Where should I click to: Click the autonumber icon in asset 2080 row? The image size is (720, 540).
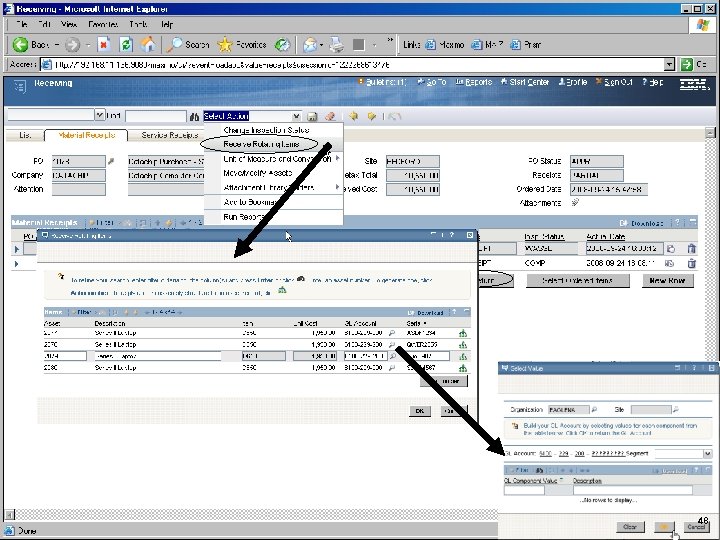[x=463, y=368]
